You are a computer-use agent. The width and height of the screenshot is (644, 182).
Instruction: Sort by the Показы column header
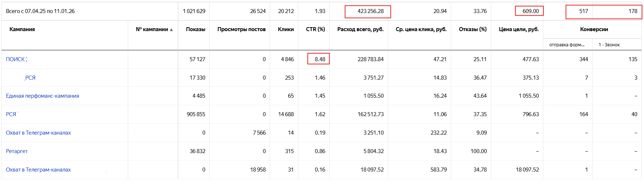coord(195,29)
